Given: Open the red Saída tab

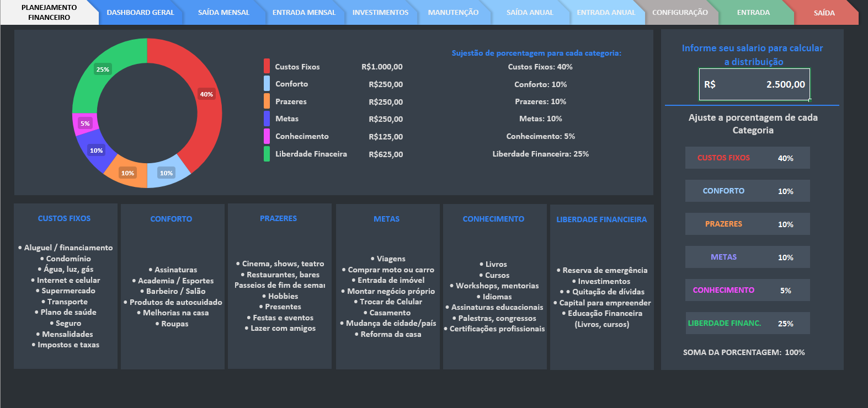Looking at the screenshot, I should (x=824, y=12).
